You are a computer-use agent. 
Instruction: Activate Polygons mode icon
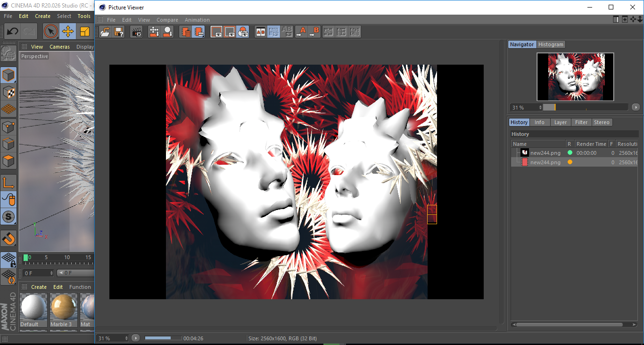tap(8, 161)
